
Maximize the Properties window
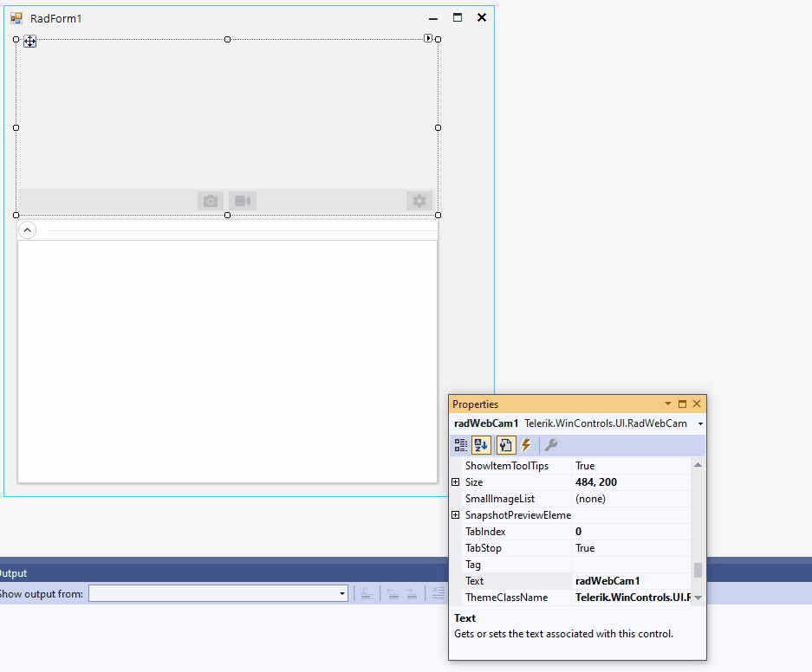coord(682,404)
